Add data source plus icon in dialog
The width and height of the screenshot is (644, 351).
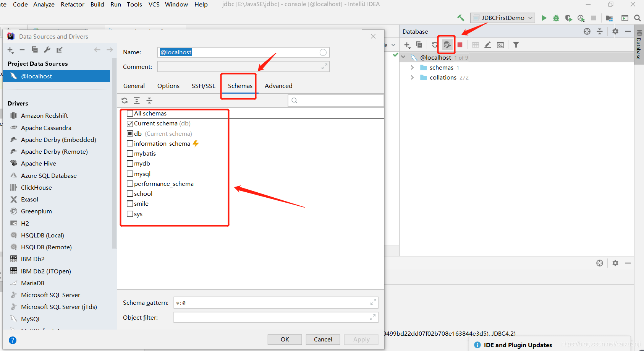(11, 50)
